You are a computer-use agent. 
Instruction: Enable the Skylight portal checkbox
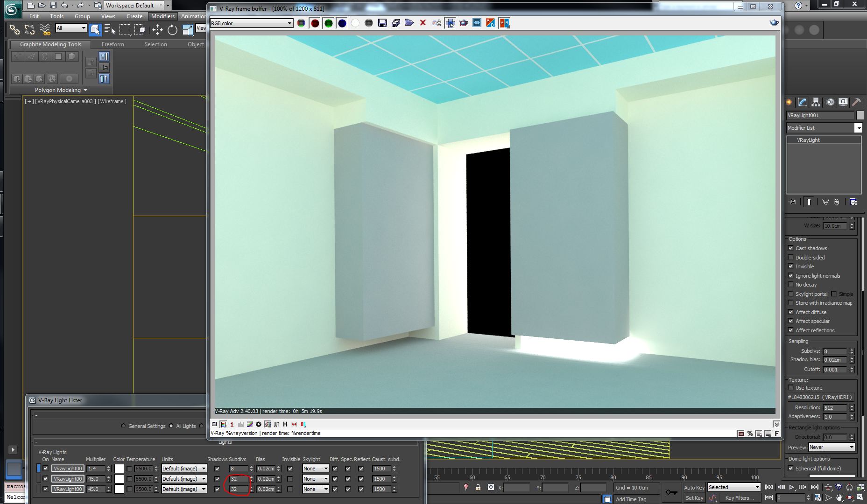[790, 294]
